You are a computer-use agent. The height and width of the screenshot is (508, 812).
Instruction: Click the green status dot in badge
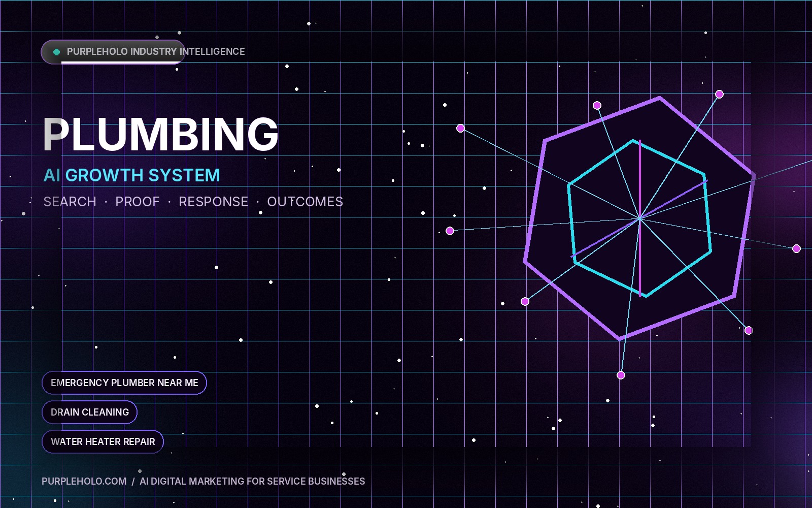pos(57,52)
